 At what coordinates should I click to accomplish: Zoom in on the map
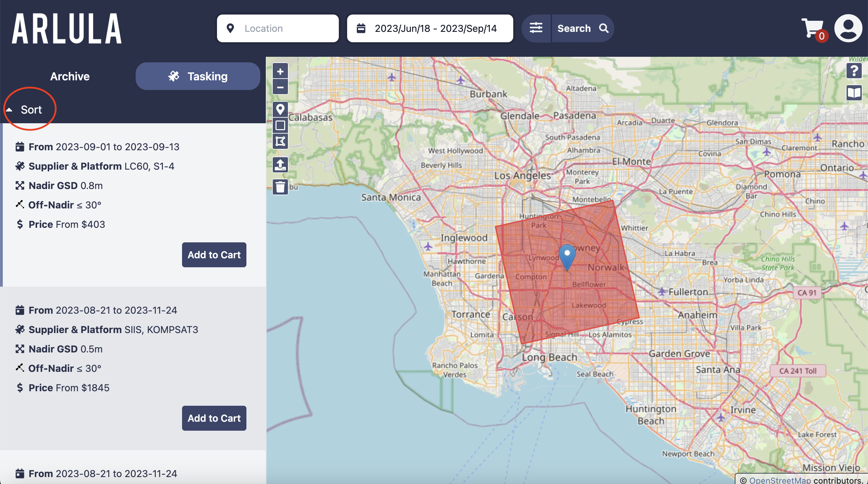coord(280,72)
